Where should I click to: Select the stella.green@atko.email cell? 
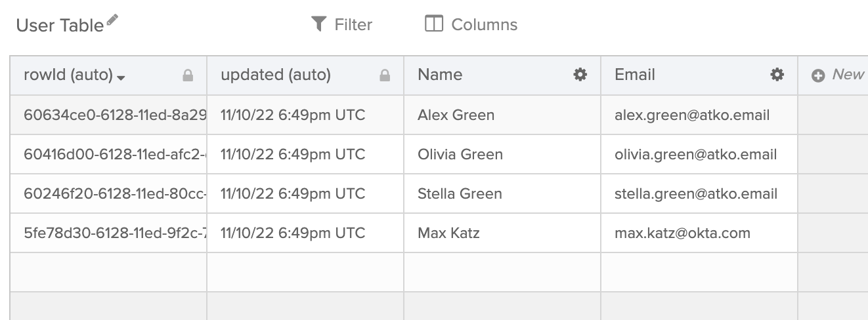pyautogui.click(x=699, y=193)
